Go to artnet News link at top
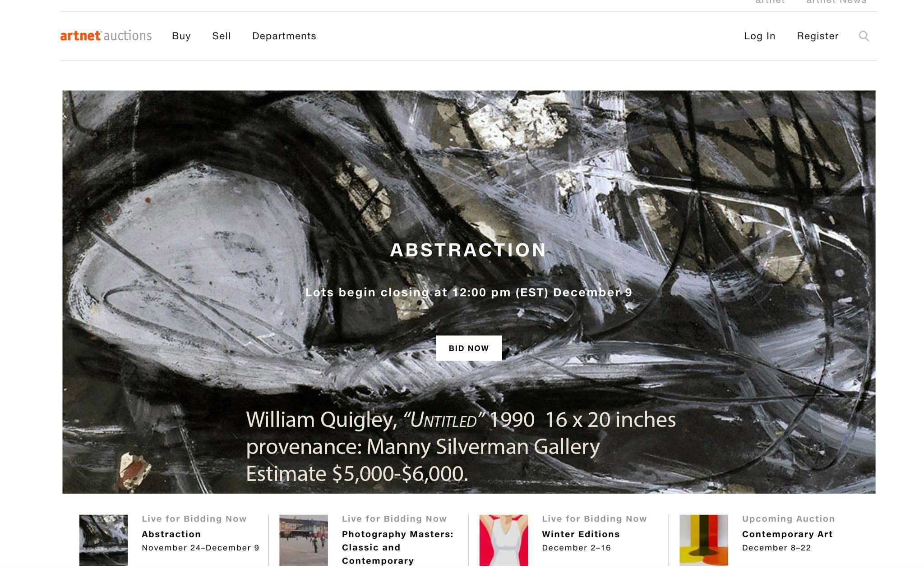924x568 pixels. (836, 2)
